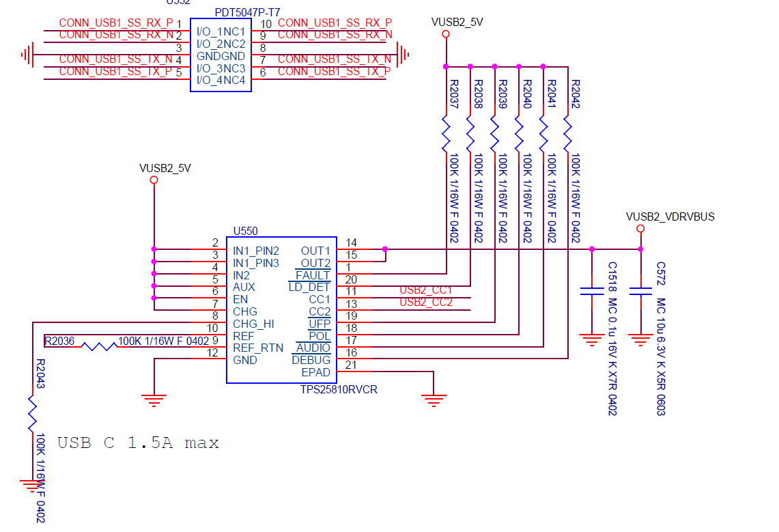
Task: Select the USB2_CC2 net label
Action: point(426,303)
